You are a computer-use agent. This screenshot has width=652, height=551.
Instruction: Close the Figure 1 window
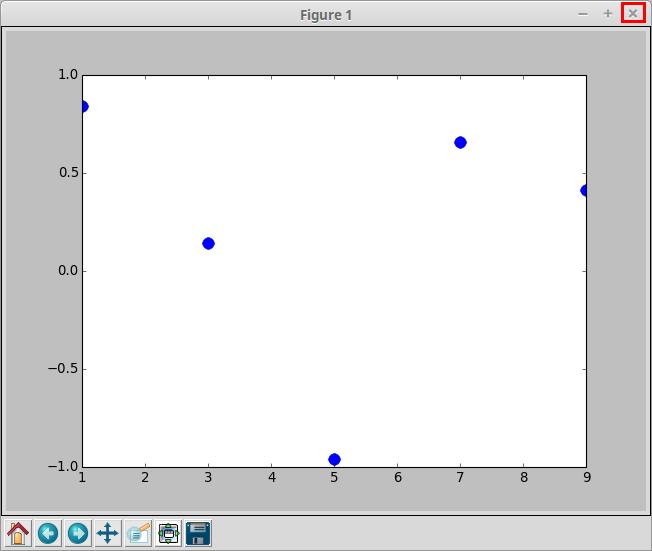coord(633,14)
